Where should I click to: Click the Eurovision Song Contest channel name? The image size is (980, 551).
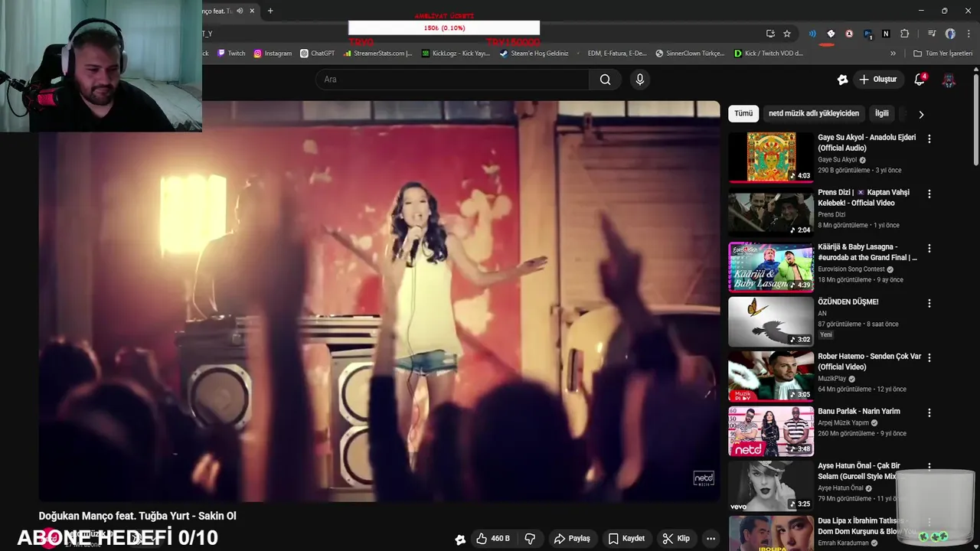click(x=851, y=269)
